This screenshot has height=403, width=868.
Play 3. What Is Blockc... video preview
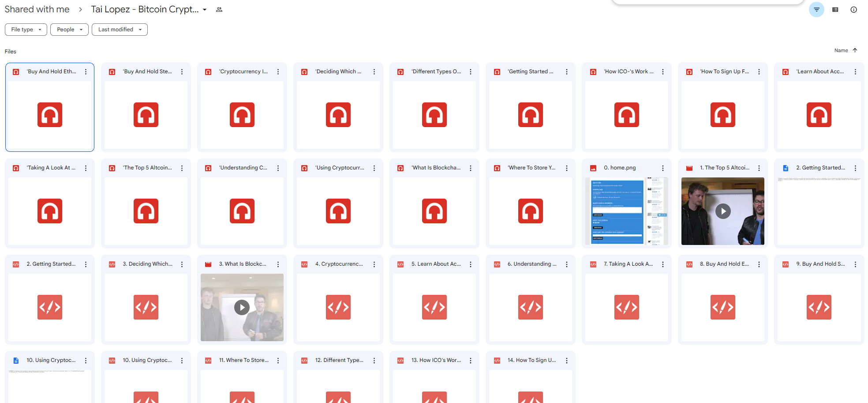point(242,307)
